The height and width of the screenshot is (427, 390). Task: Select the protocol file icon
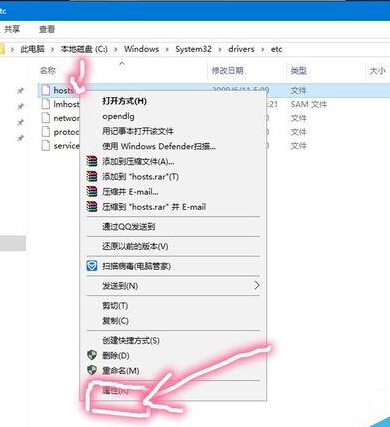46,132
